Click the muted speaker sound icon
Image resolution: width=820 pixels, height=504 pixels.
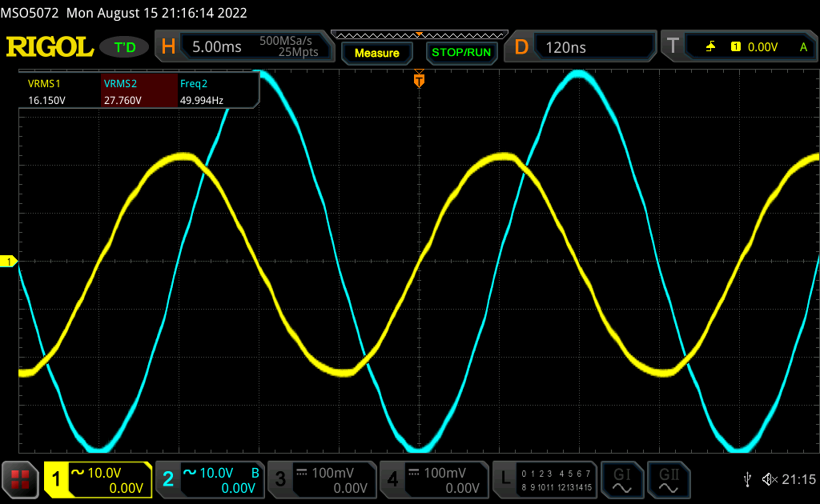point(770,479)
